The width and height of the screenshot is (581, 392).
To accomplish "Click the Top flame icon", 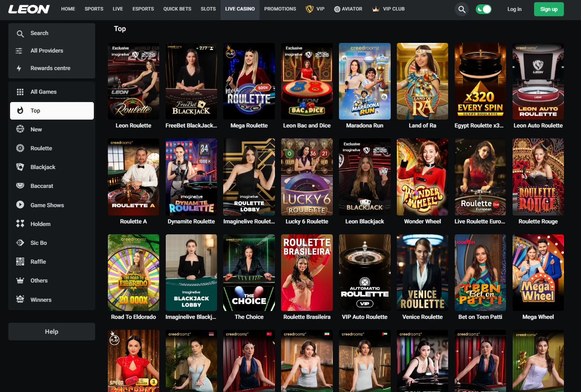I will coord(20,111).
